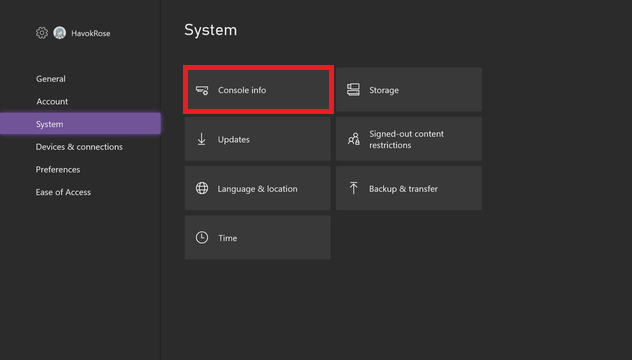Click the Backup & transfer upload arrow icon
This screenshot has width=632, height=360.
pos(353,188)
